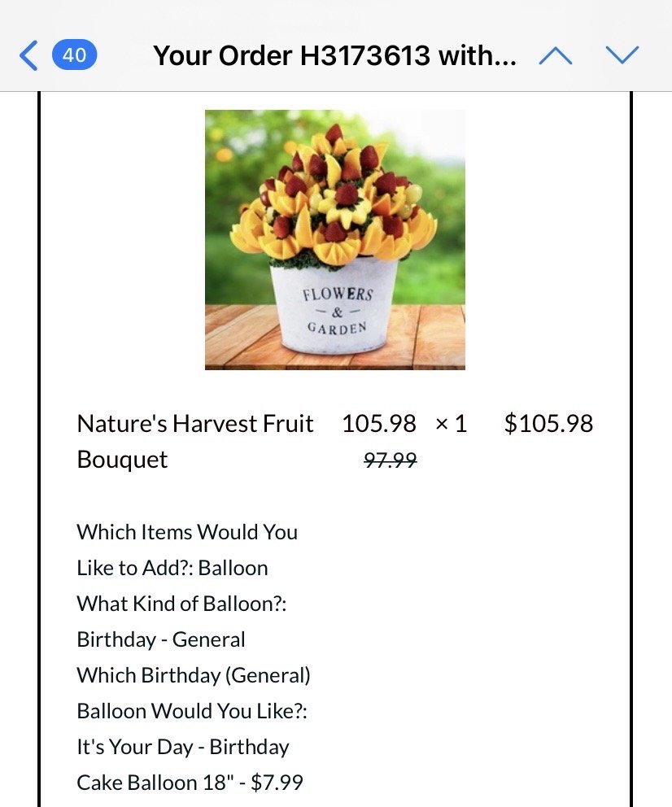The height and width of the screenshot is (807, 672).
Task: Tap the 'Which Items Would You' line
Action: point(187,532)
